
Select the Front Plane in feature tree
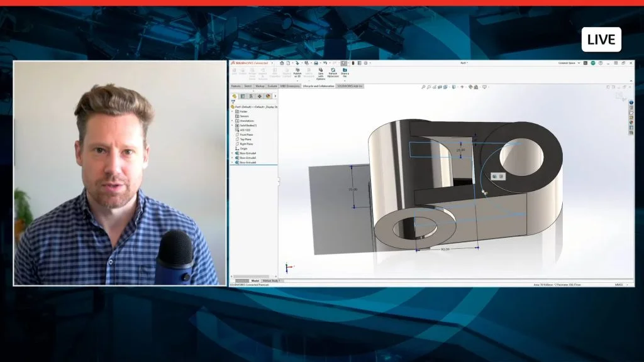(x=246, y=134)
